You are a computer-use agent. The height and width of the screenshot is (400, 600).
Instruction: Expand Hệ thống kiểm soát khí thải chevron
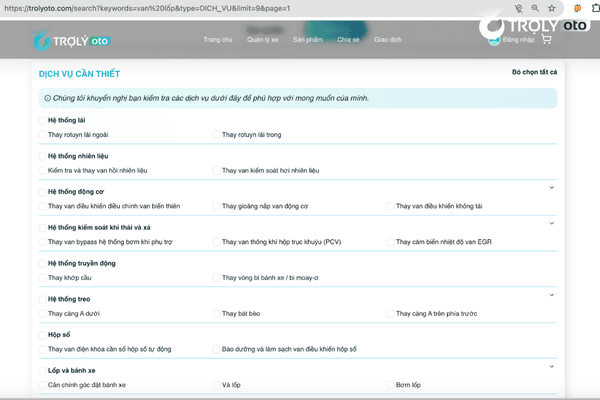click(x=551, y=223)
